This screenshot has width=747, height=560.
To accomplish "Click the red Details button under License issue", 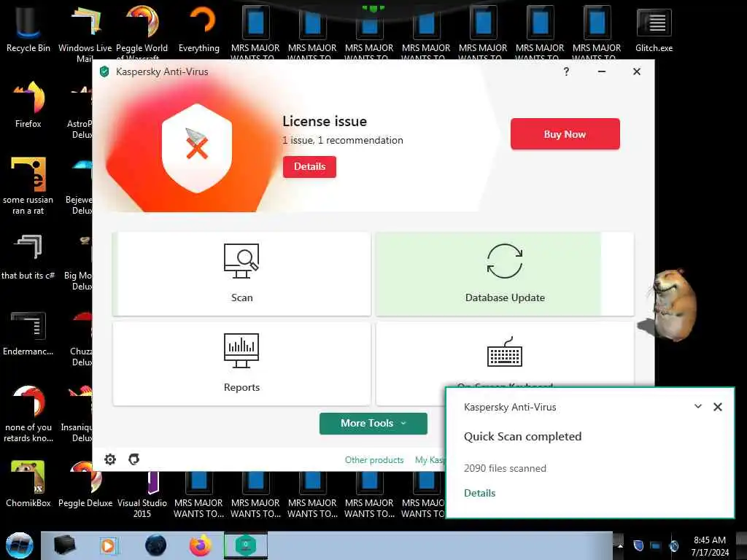I will [309, 167].
